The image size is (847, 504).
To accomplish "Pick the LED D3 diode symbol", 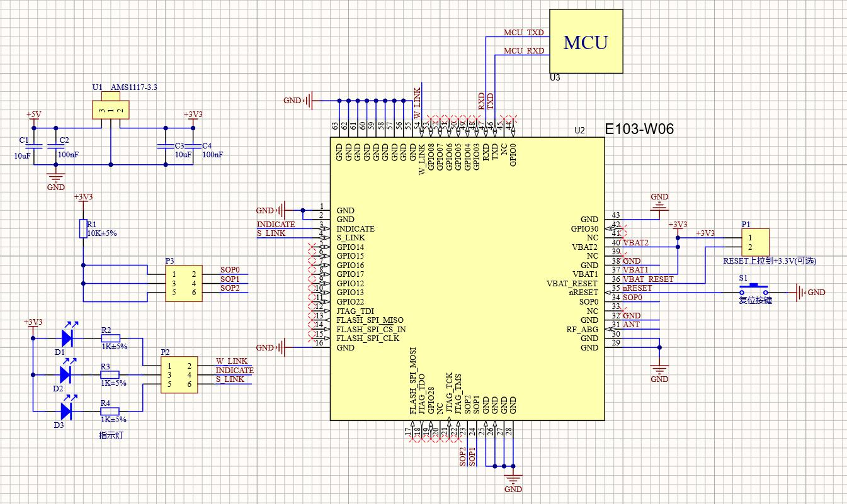I will click(66, 412).
